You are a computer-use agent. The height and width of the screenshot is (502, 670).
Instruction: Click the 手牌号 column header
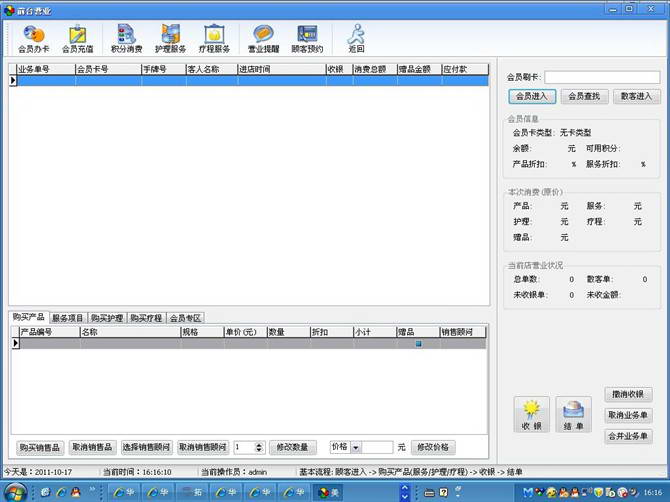[x=164, y=69]
